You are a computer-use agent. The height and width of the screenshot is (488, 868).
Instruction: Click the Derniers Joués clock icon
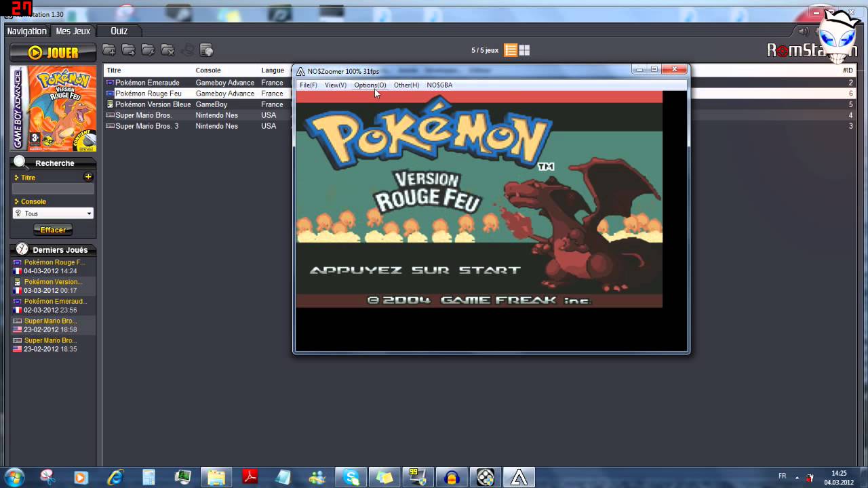pyautogui.click(x=22, y=249)
